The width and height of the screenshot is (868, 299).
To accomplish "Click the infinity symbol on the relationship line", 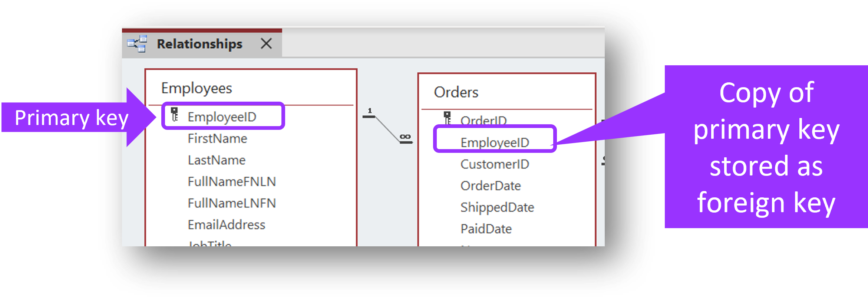I will tap(405, 137).
